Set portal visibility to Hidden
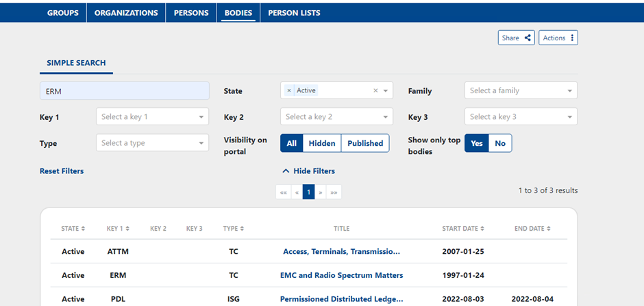 pyautogui.click(x=321, y=143)
